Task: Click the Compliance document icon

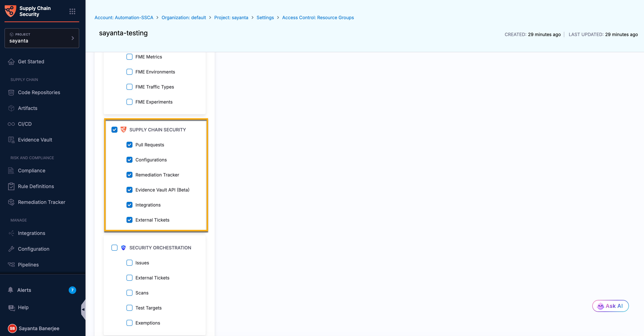Action: 11,170
